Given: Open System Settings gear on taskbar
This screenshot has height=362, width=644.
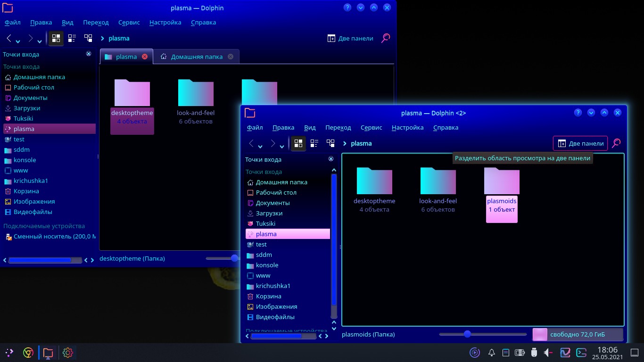Looking at the screenshot, I should pos(67,352).
